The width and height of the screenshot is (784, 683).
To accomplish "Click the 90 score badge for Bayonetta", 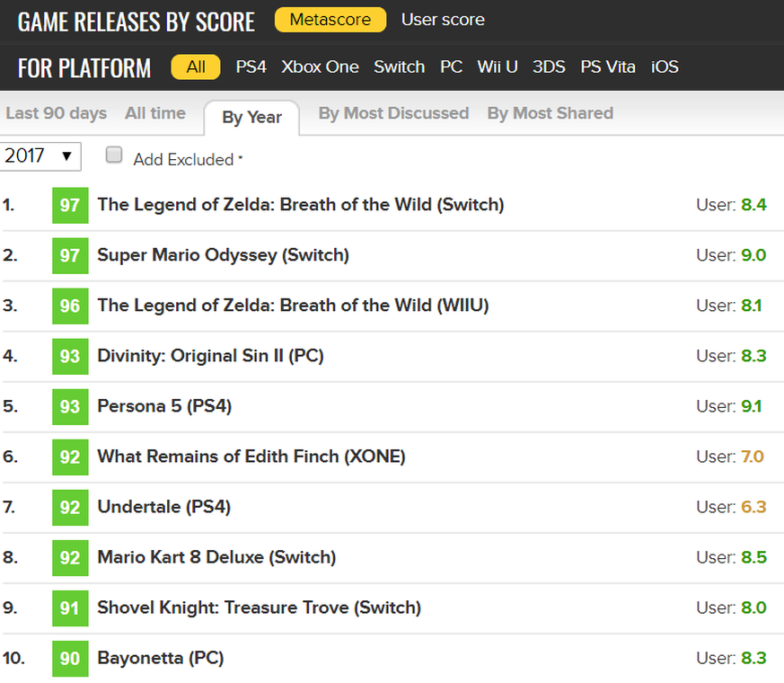I will (70, 658).
